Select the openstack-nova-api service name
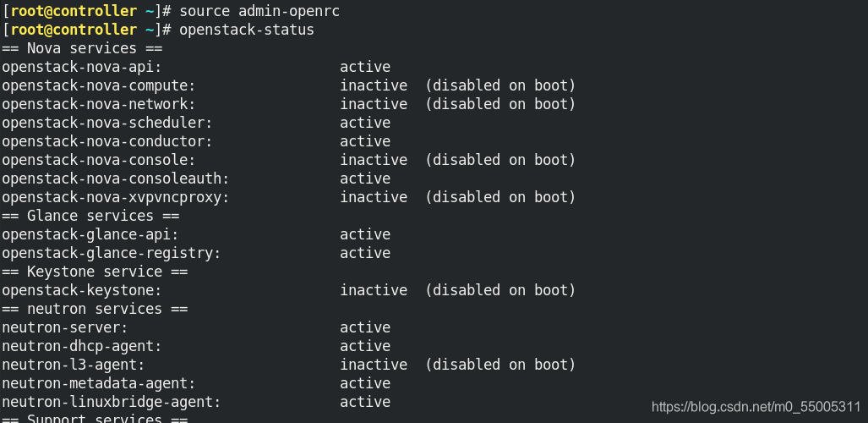868x423 pixels. 82,68
